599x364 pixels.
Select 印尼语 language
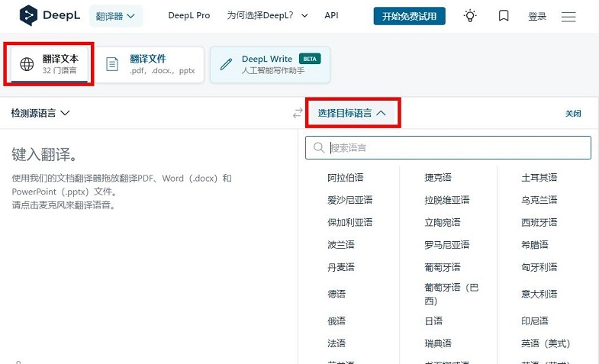[534, 321]
